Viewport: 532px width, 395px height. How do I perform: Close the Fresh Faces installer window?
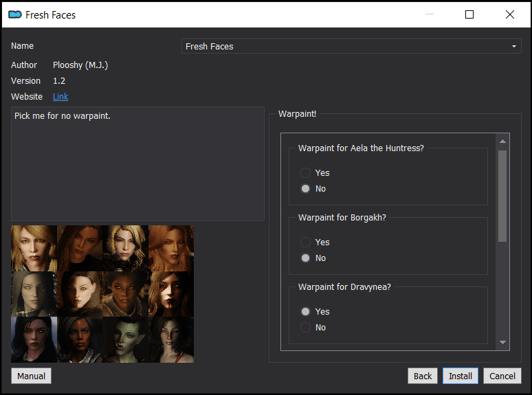point(509,14)
